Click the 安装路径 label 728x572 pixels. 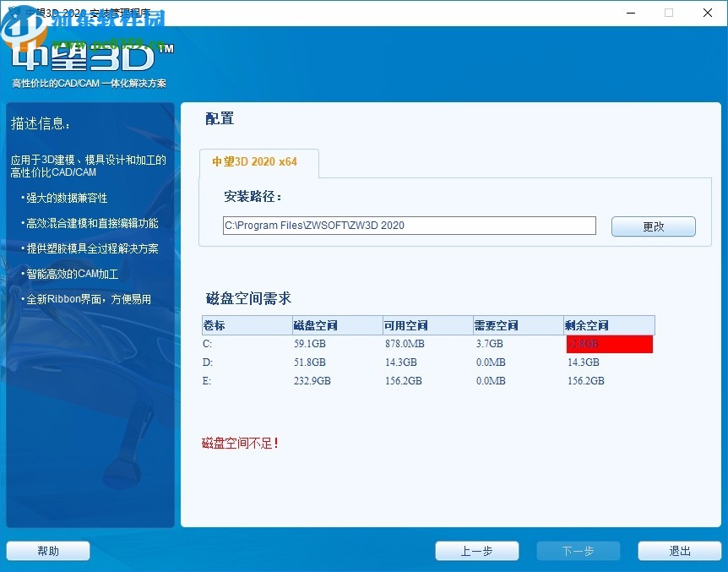[253, 197]
